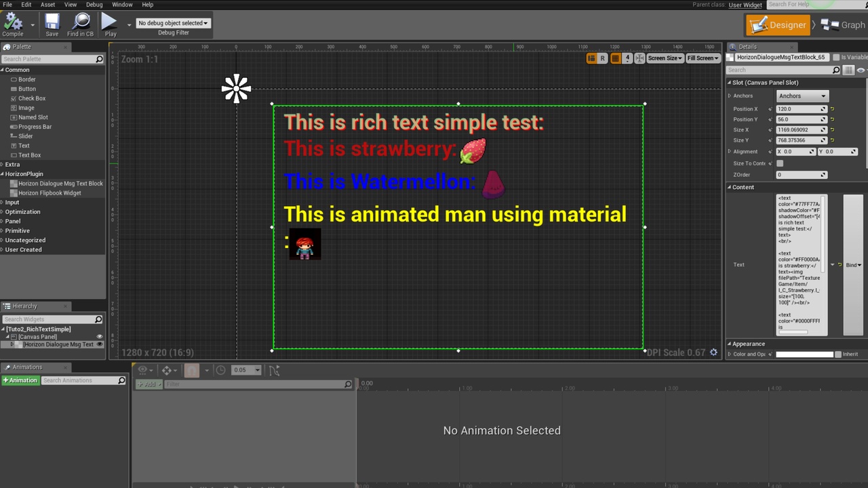The width and height of the screenshot is (868, 488).
Task: Open the Anchors preset dropdown
Action: (802, 96)
